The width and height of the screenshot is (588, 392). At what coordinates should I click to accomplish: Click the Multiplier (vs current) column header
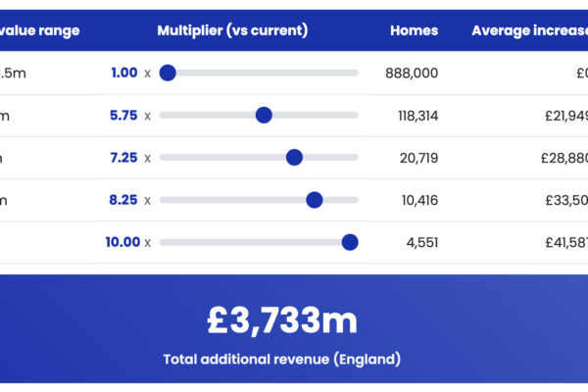point(232,30)
